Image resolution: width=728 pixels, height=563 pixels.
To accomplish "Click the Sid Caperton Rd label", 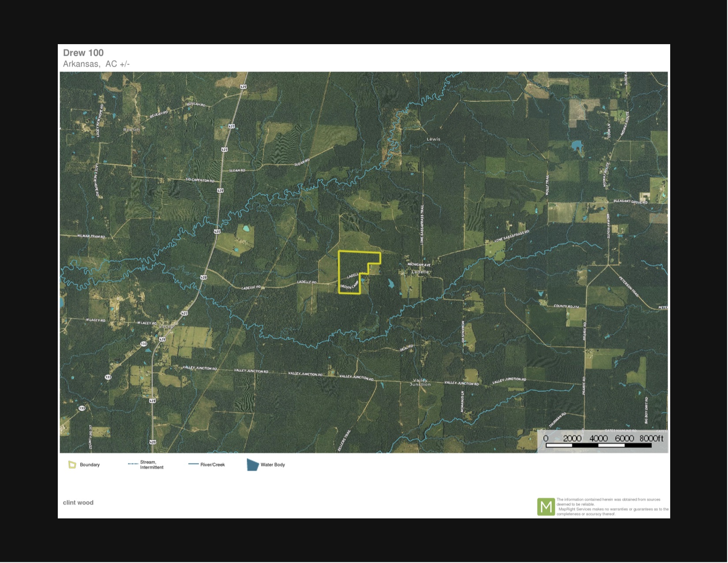I will 200,180.
